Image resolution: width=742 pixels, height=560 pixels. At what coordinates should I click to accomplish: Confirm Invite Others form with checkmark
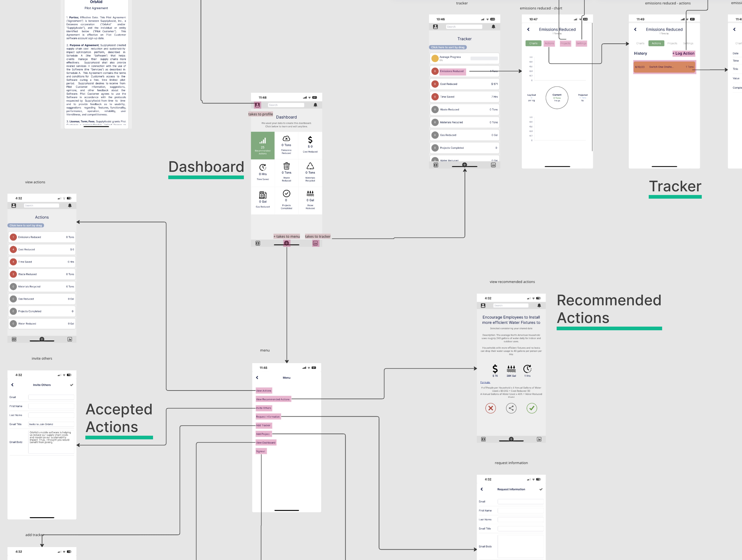point(71,385)
